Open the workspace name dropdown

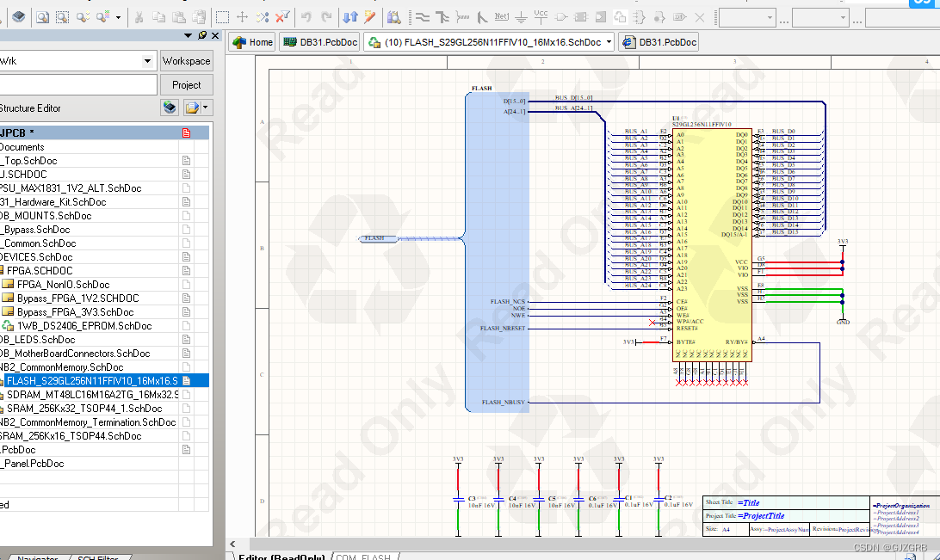pos(148,61)
